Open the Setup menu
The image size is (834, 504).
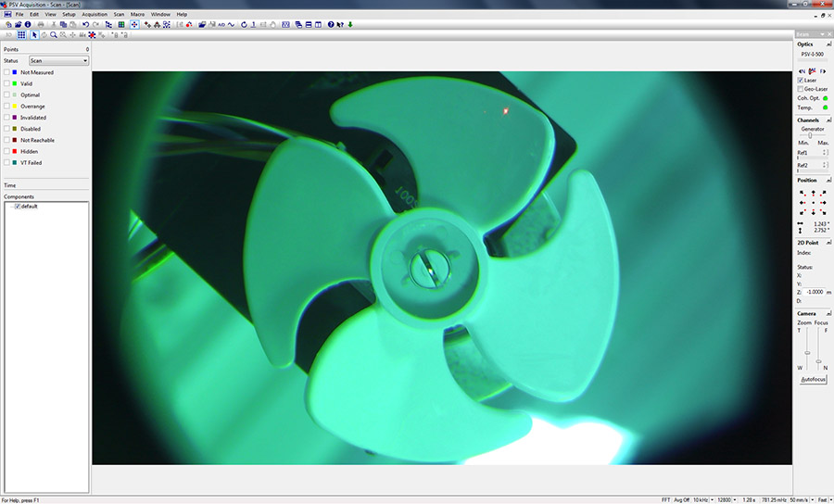pos(69,14)
